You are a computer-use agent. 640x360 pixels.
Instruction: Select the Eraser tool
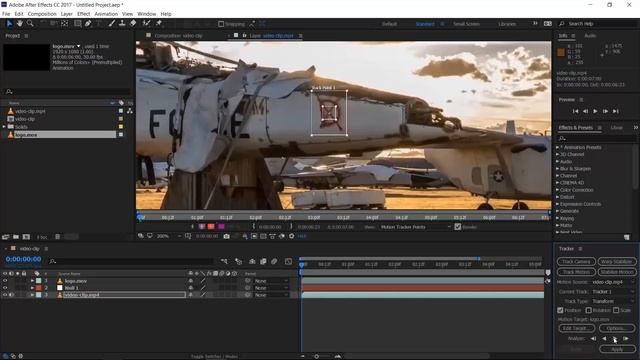(133, 24)
